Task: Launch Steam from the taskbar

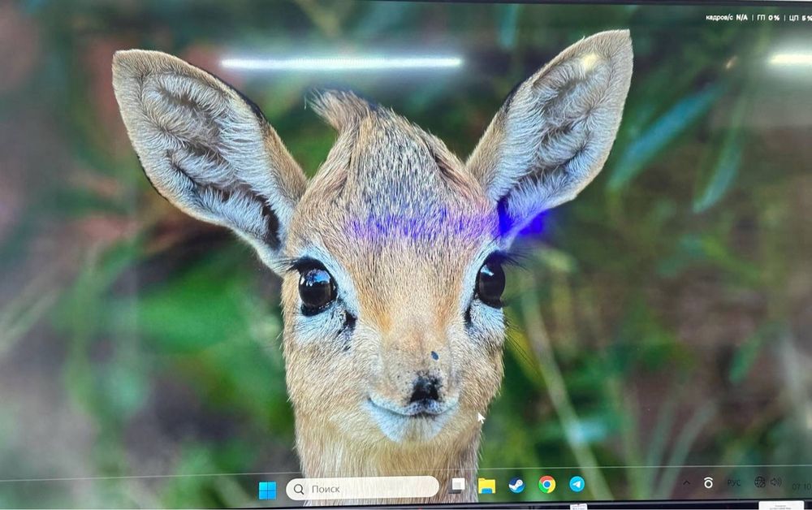Action: 516,485
